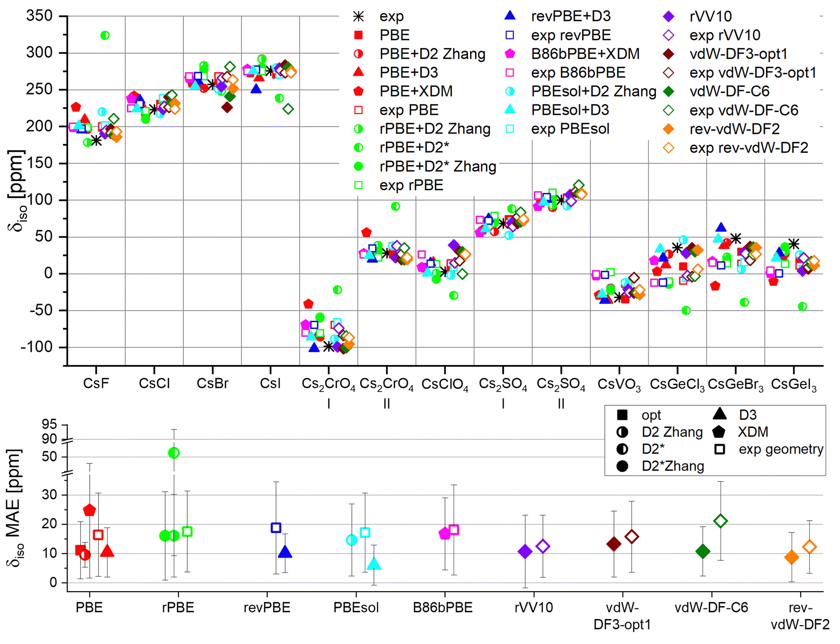
Task: Click the 'rev-vdW-DF2' label on lower x-axis
Action: coord(800,616)
